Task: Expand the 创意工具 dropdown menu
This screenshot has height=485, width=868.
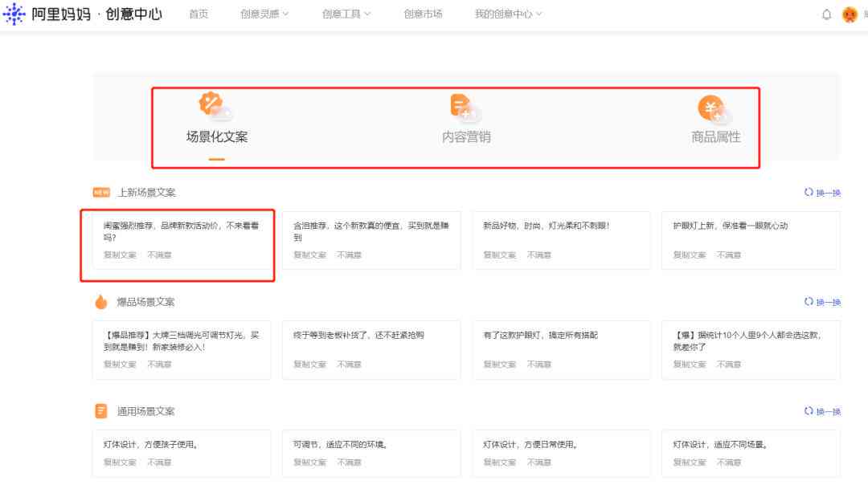Action: 346,14
